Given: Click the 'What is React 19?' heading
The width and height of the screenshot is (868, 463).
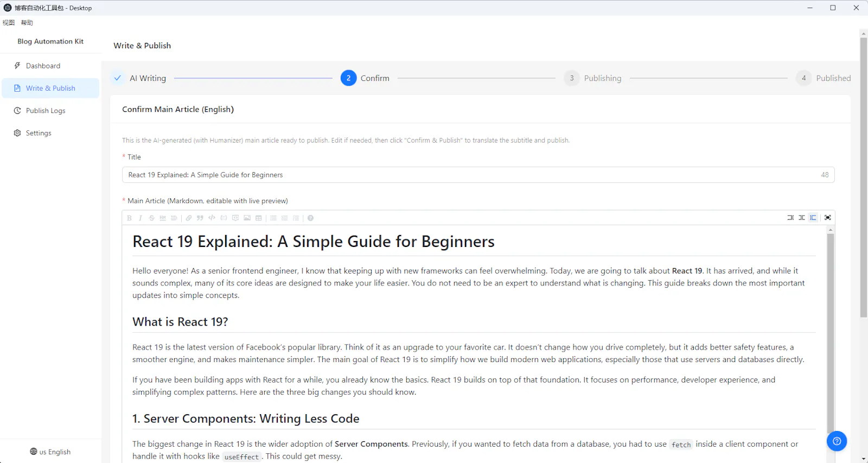Looking at the screenshot, I should pyautogui.click(x=180, y=322).
